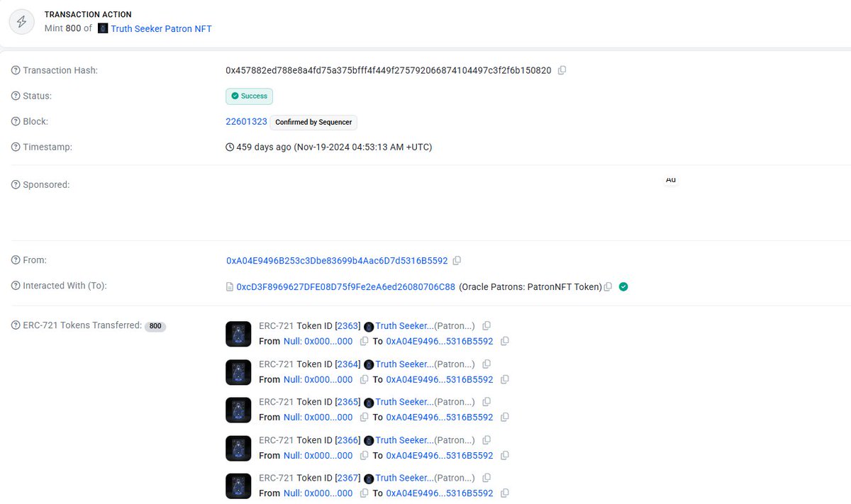
Task: Copy the token address in Token ID 2365 row
Action: [x=486, y=402]
